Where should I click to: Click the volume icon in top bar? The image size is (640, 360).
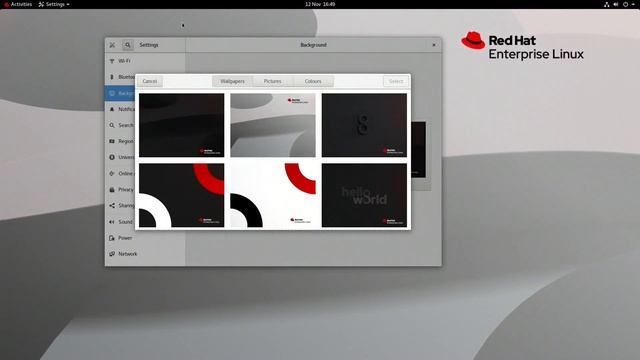pyautogui.click(x=616, y=4)
